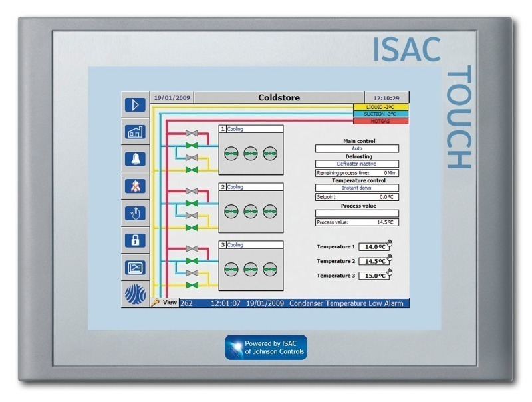Click cooler 3 Cooling header
Image resolution: width=532 pixels, height=402 pixels.
251,245
